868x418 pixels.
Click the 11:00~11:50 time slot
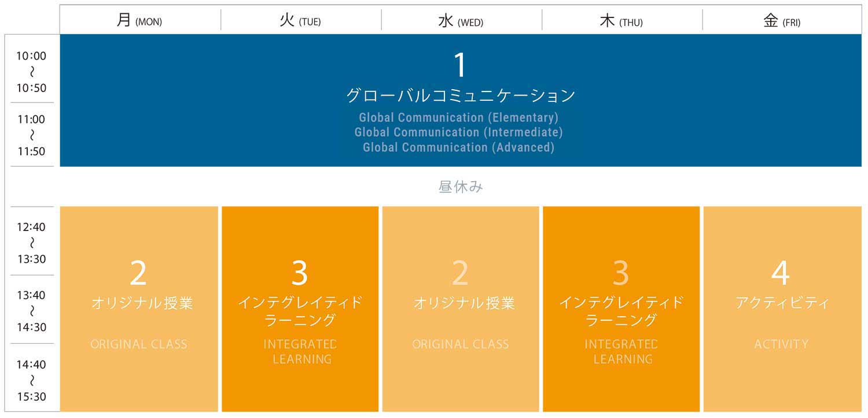tap(31, 135)
